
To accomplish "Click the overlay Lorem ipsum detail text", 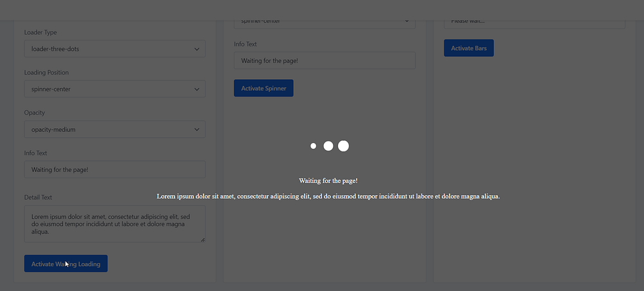I will pyautogui.click(x=328, y=196).
